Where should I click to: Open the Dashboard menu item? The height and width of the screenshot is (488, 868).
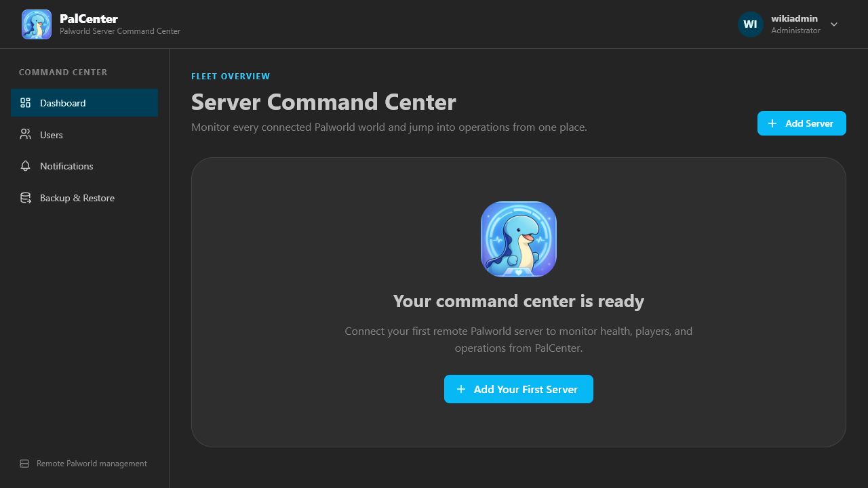[x=84, y=103]
